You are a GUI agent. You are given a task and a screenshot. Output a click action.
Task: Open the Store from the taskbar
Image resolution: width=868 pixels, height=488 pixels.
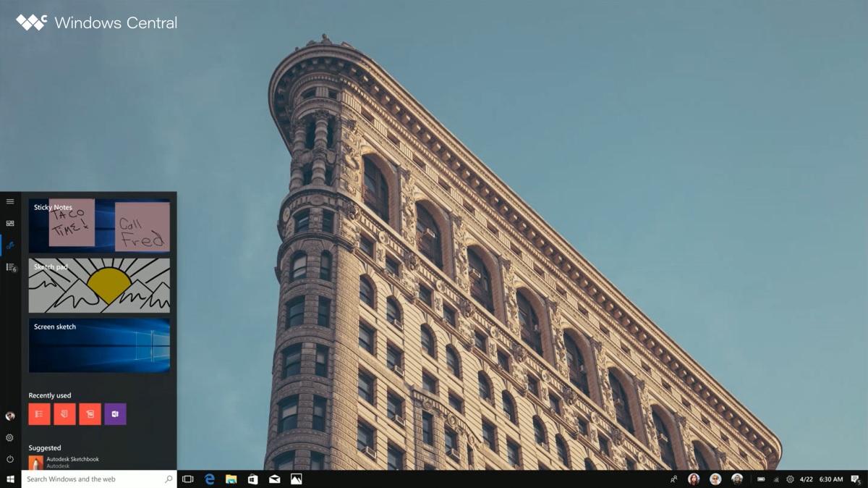(252, 479)
